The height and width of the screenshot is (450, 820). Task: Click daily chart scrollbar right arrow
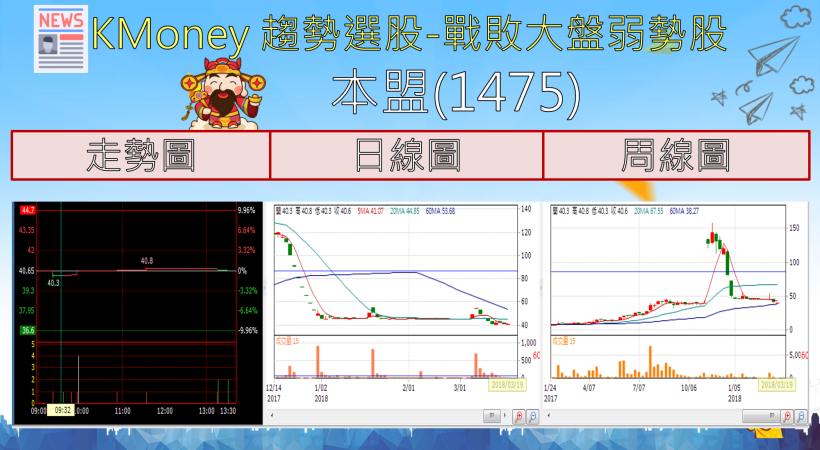coord(505,416)
